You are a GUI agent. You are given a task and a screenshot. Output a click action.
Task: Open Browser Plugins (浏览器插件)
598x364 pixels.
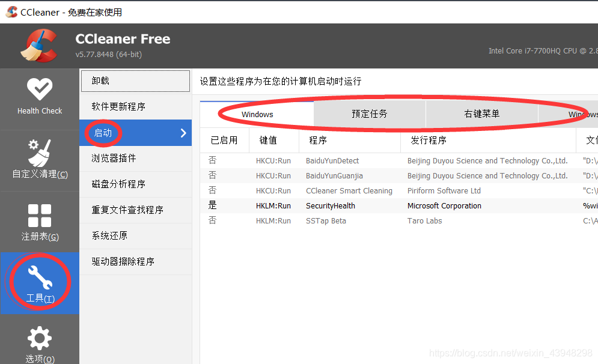coord(135,158)
